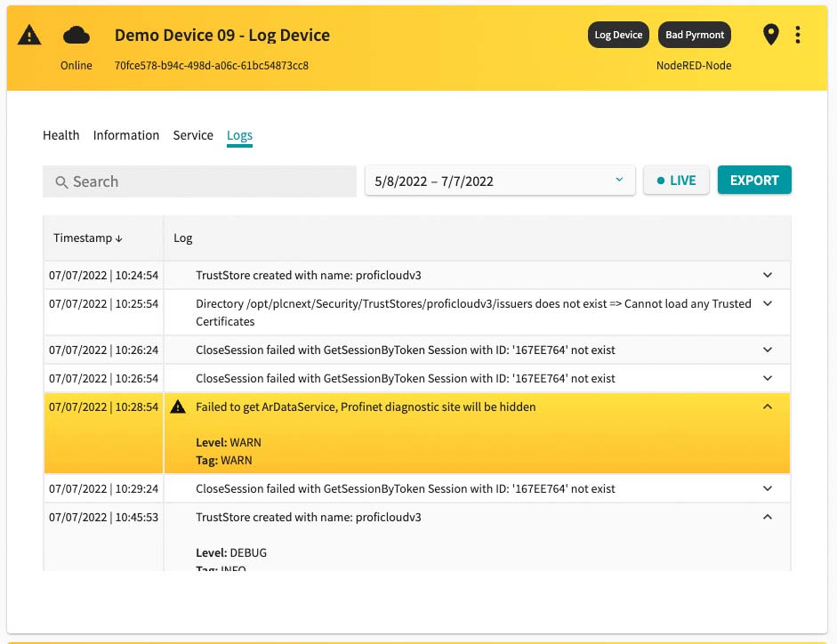The width and height of the screenshot is (837, 644).
Task: Switch to the Health tab
Action: click(x=60, y=135)
